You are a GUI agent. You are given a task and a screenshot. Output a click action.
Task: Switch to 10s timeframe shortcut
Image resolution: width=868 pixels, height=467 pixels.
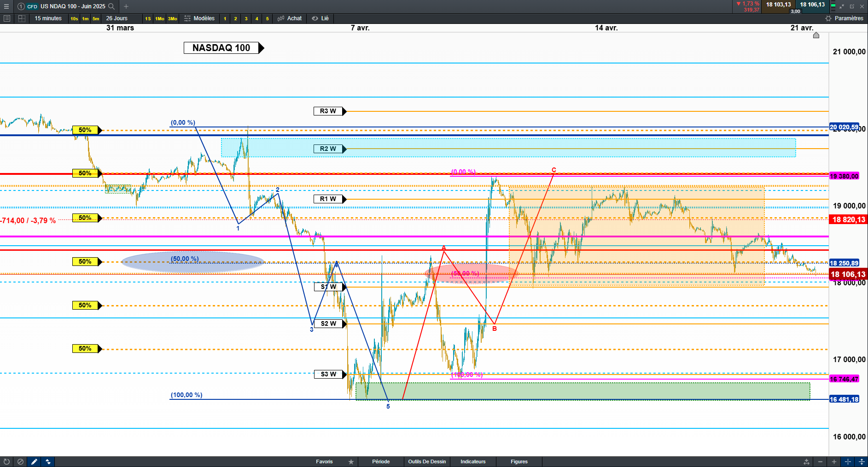click(x=74, y=19)
